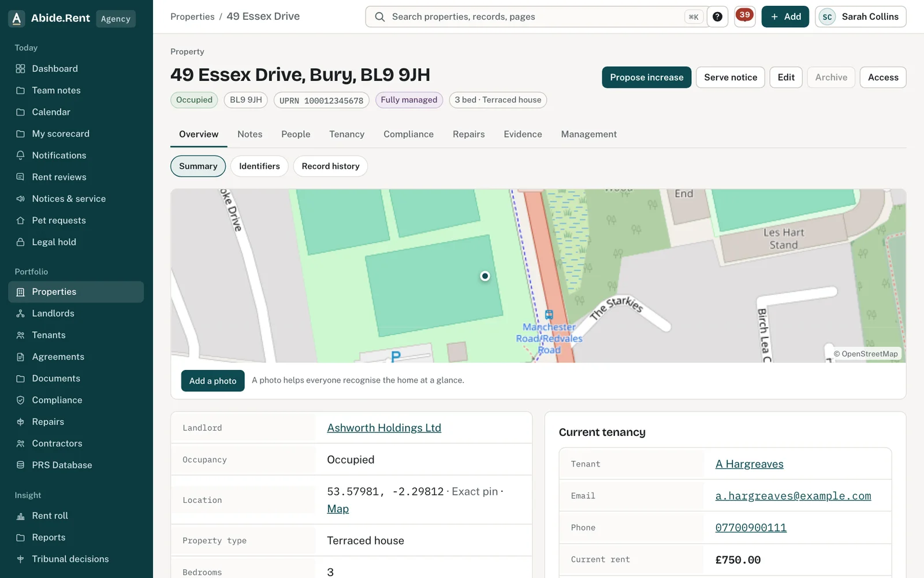Click the Landlords hierarchy icon
The height and width of the screenshot is (578, 924).
pyautogui.click(x=20, y=313)
